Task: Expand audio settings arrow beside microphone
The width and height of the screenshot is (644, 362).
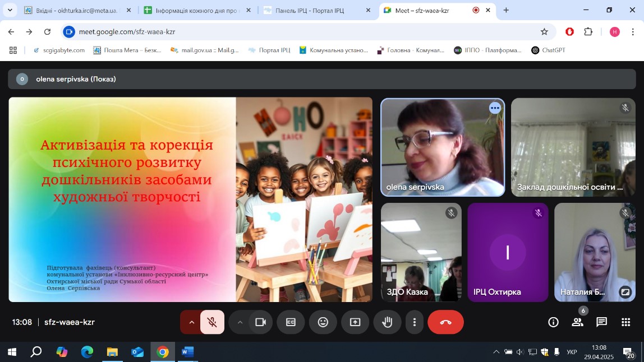Action: point(191,322)
